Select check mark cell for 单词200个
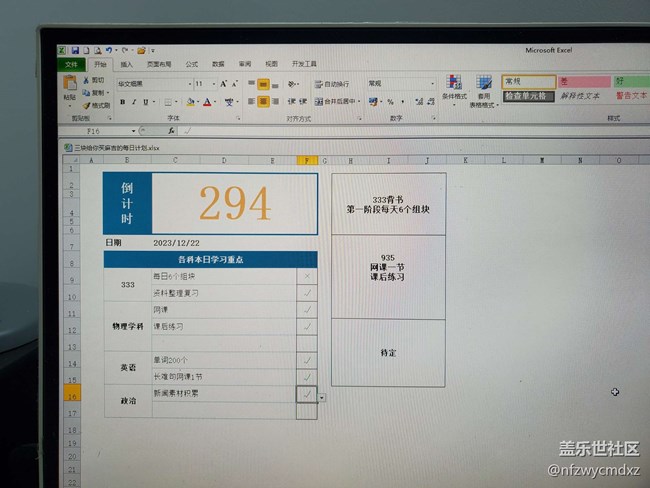The image size is (650, 488). point(307,360)
